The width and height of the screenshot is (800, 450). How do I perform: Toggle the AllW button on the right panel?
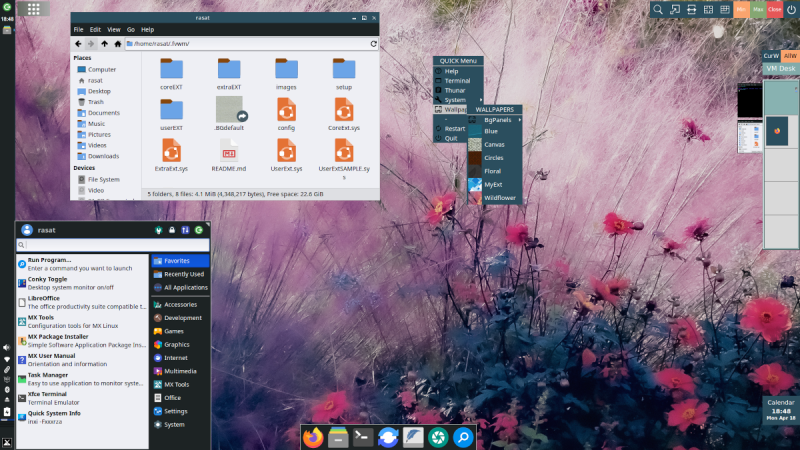pyautogui.click(x=790, y=56)
